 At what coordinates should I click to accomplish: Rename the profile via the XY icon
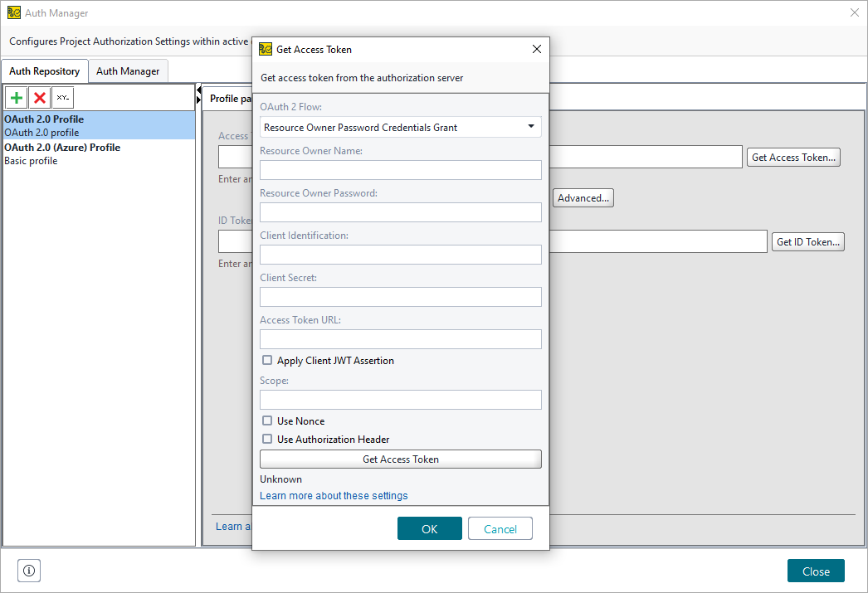pos(62,97)
